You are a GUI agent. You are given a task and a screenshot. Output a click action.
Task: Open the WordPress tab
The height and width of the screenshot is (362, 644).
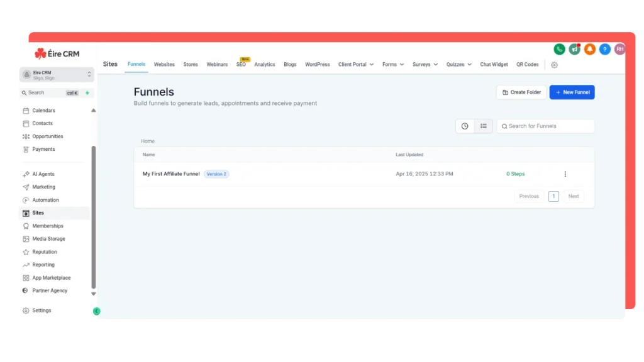(x=317, y=65)
